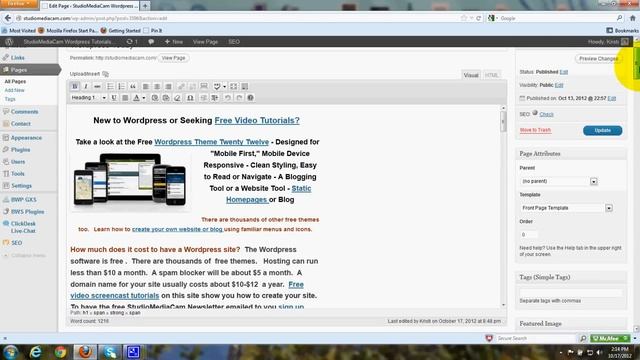Click the page Order input field
Viewport: 640px width, 360px height.
pyautogui.click(x=529, y=235)
